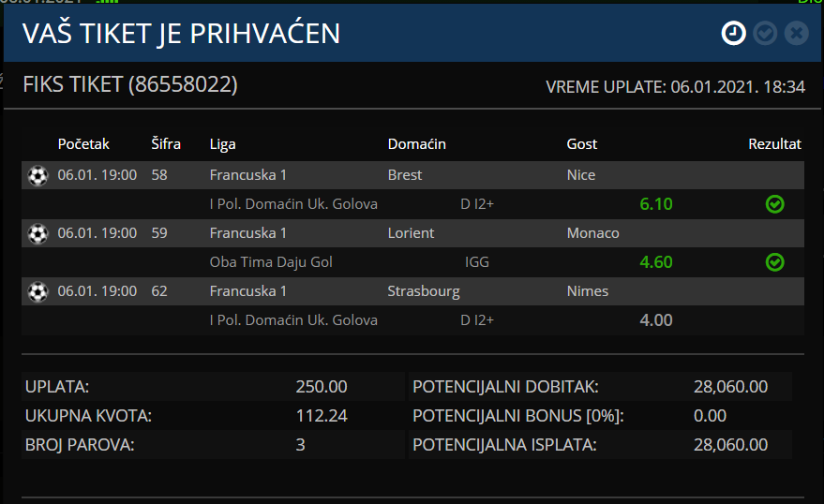Screen dimensions: 824x504
Task: Click green check icon next to 4.60
Action: pyautogui.click(x=774, y=262)
